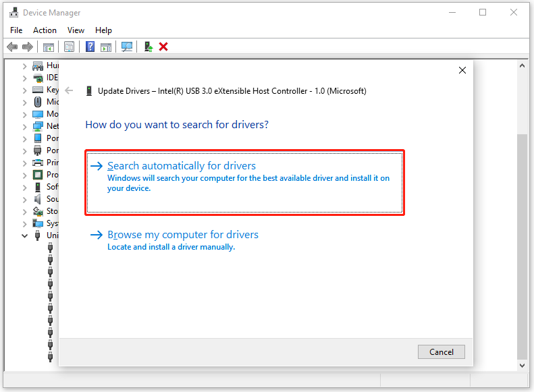Select the Network adapters category icon
Screen dimensions: 534x392
38,126
